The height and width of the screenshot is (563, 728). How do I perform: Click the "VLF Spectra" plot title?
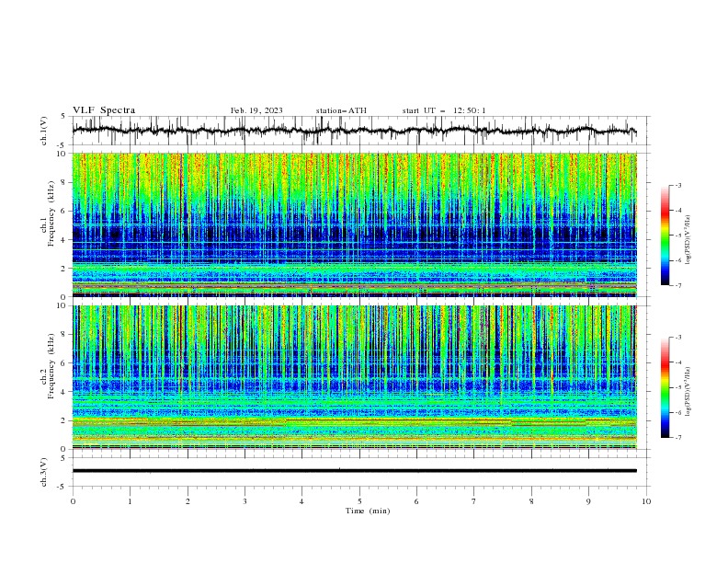click(x=104, y=110)
